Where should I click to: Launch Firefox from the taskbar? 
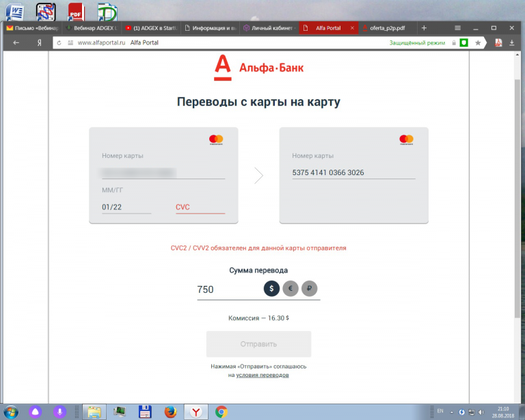(x=170, y=412)
